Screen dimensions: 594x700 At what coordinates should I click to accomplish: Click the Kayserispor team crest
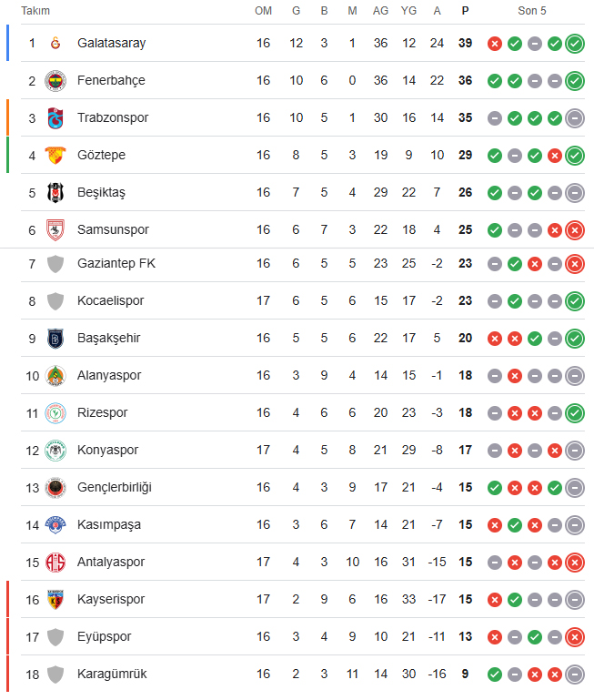point(55,600)
